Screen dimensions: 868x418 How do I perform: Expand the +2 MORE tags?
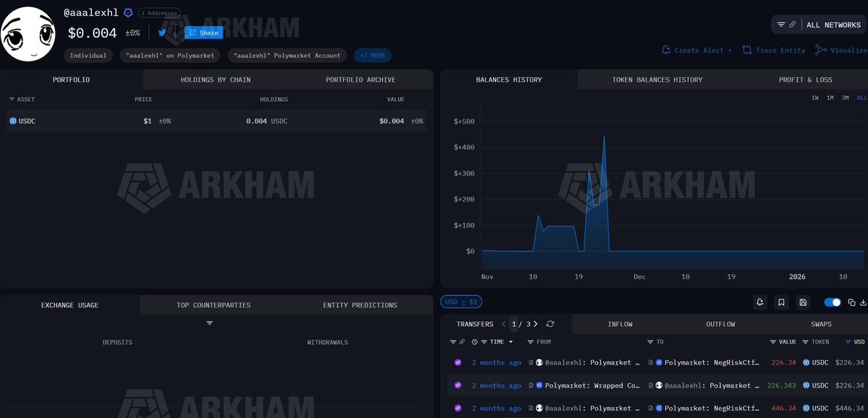(x=373, y=56)
